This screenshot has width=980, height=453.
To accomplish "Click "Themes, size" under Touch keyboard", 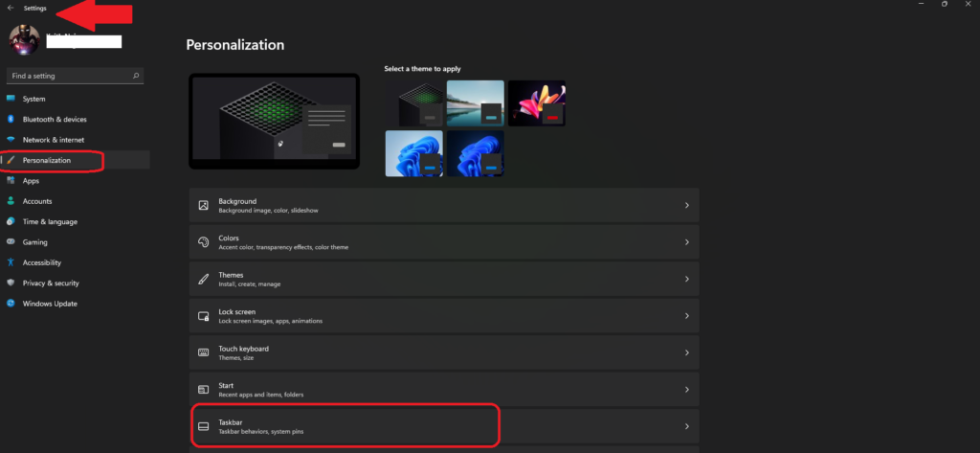I will (x=236, y=358).
